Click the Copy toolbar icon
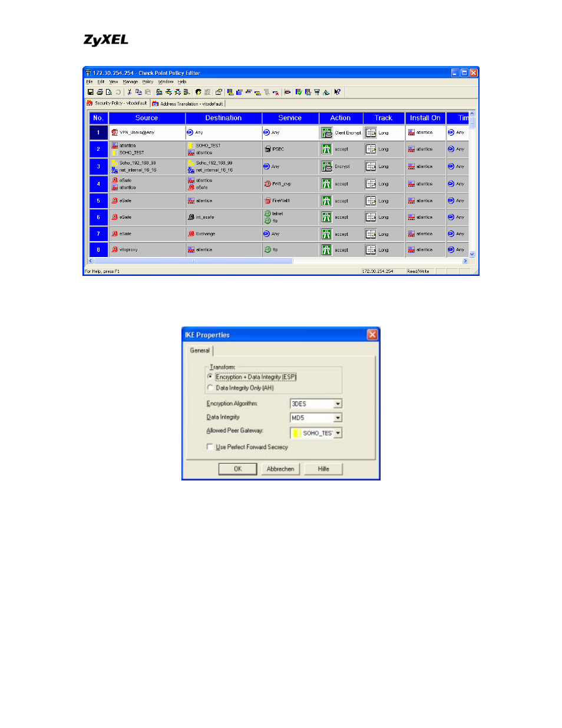This screenshot has height=728, width=562. [x=138, y=92]
